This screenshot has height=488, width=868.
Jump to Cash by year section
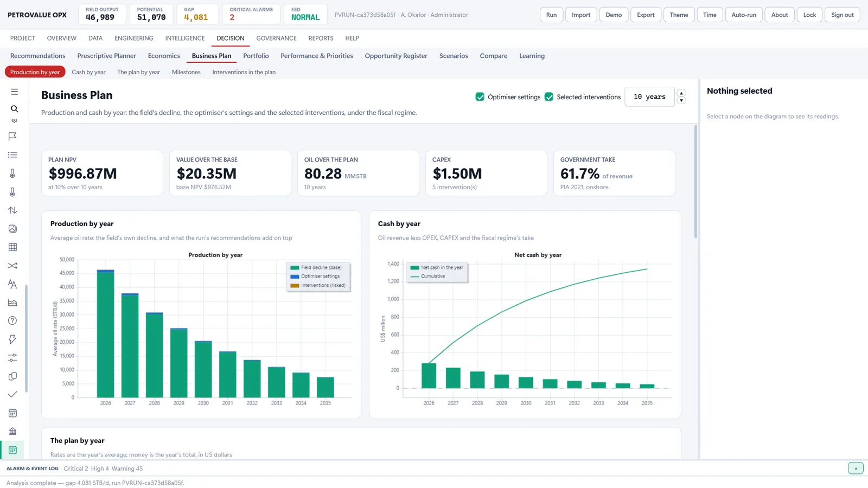pyautogui.click(x=88, y=72)
